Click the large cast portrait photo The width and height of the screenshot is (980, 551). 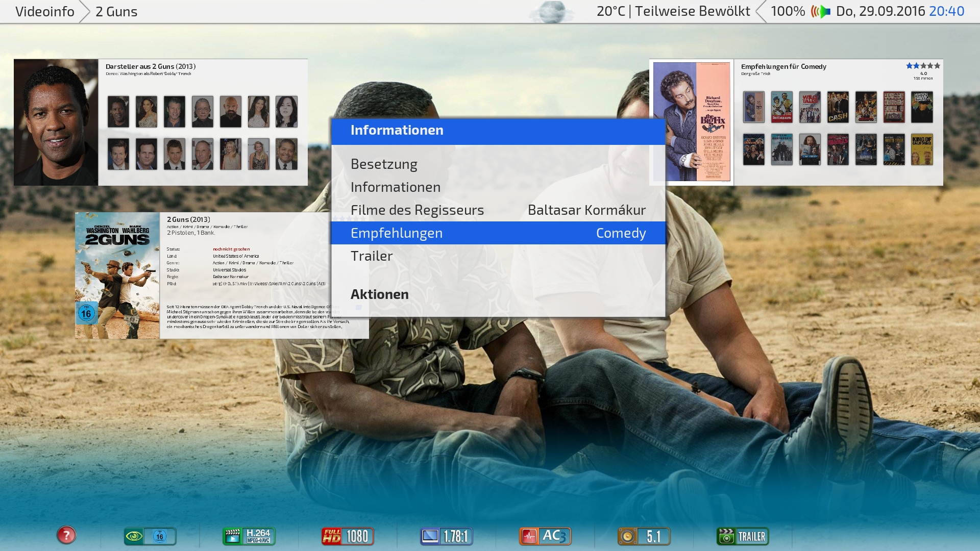click(x=56, y=122)
